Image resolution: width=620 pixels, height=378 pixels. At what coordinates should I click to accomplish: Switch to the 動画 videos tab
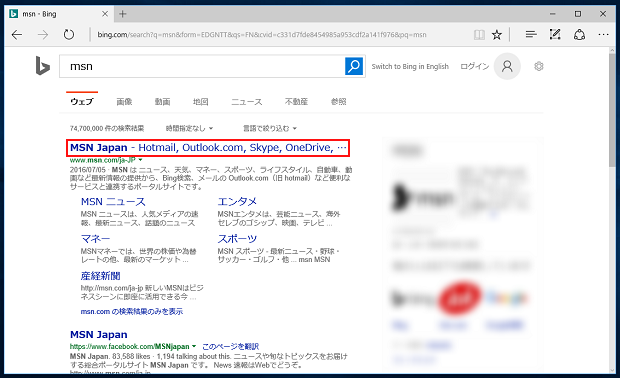[x=163, y=102]
